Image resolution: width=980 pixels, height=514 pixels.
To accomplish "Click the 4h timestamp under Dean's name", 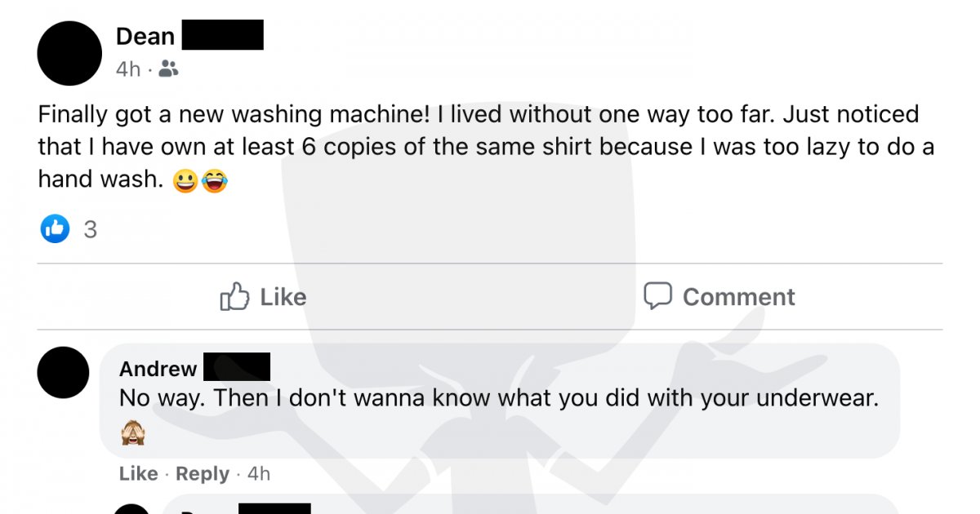I will [128, 69].
